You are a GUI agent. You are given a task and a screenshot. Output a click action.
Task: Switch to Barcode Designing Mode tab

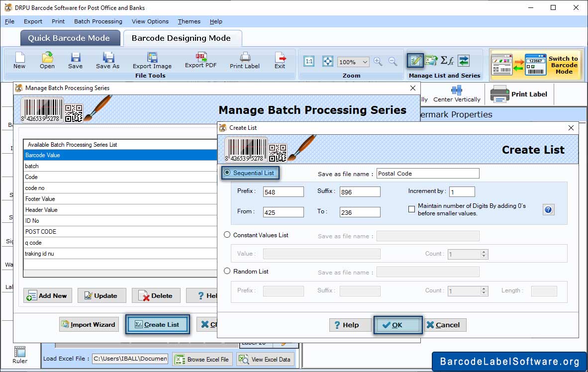(182, 38)
